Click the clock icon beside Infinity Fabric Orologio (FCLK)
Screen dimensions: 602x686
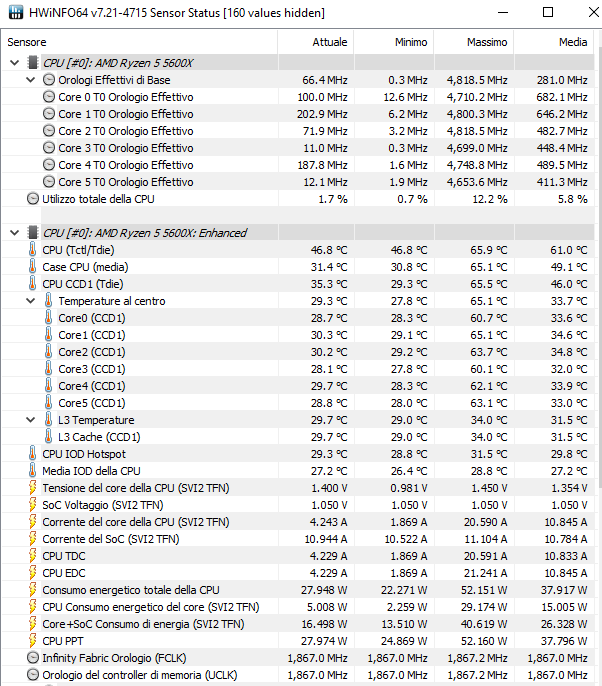[33, 658]
